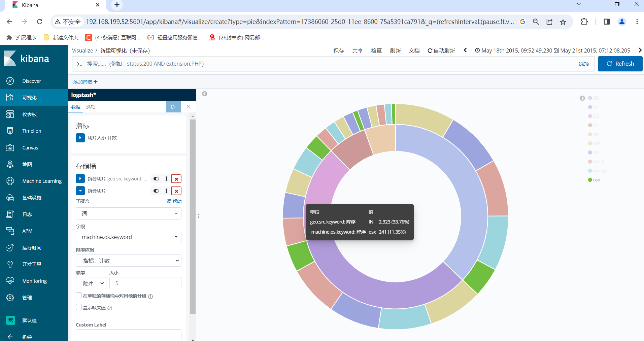644x341 pixels.
Task: Disable the second 拆分切片 aggregation toggle
Action: coord(156,191)
